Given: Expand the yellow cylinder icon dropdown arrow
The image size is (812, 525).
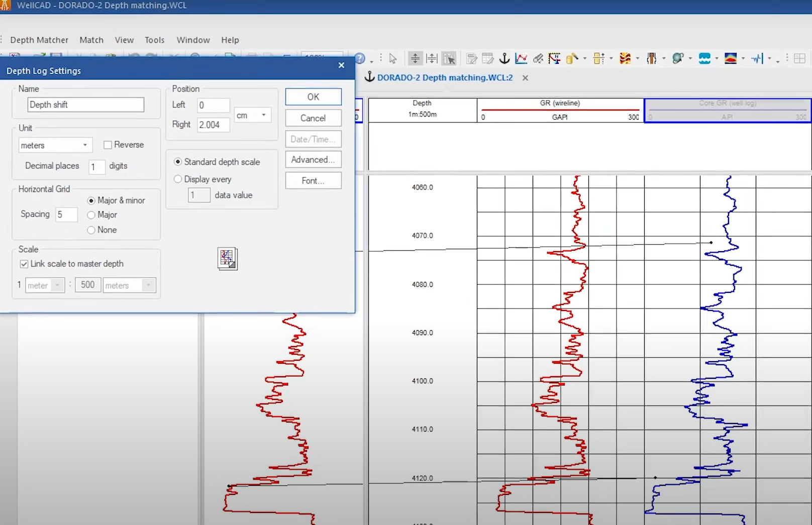Looking at the screenshot, I should coord(585,59).
